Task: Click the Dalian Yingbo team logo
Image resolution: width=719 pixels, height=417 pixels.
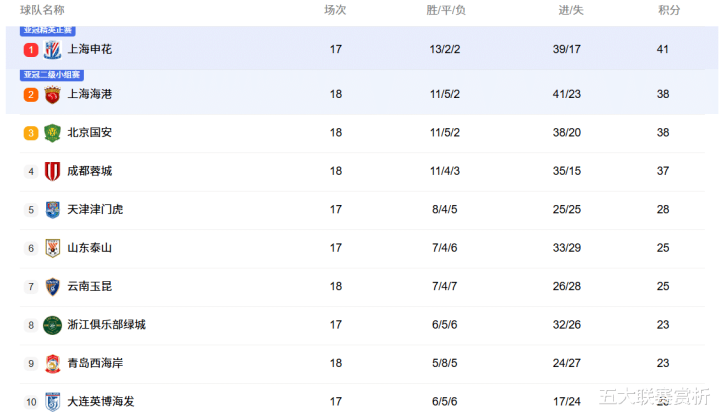Action: (x=53, y=401)
